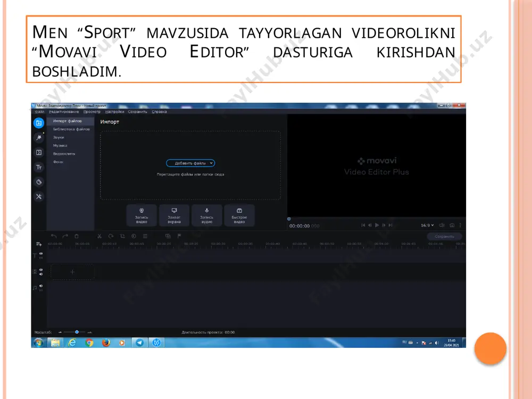The height and width of the screenshot is (399, 532).
Task: Click the Crop icon in timeline toolbar
Action: pos(122,236)
